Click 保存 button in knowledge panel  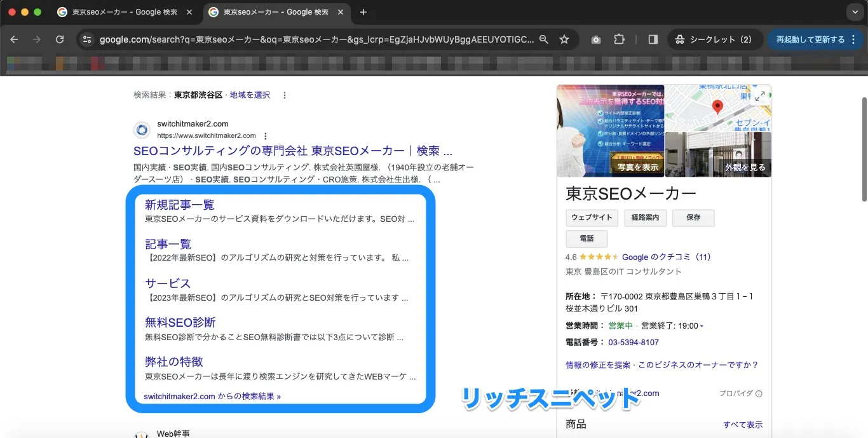pos(693,217)
